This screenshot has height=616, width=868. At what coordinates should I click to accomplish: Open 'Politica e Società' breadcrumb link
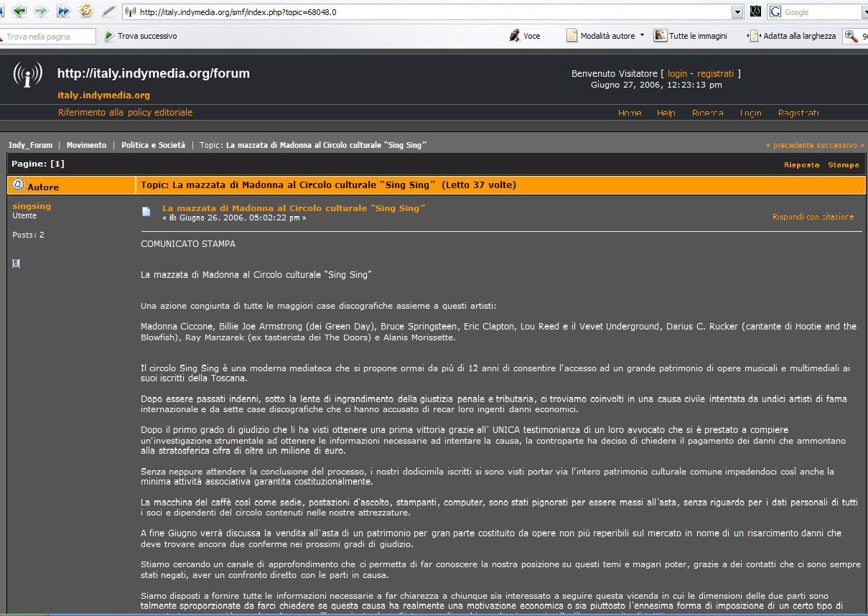click(153, 145)
